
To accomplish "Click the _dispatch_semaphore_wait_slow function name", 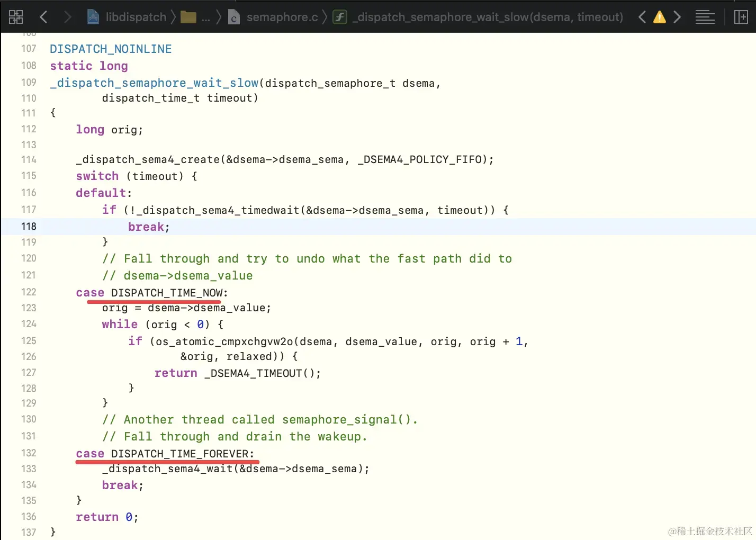I will coord(154,83).
